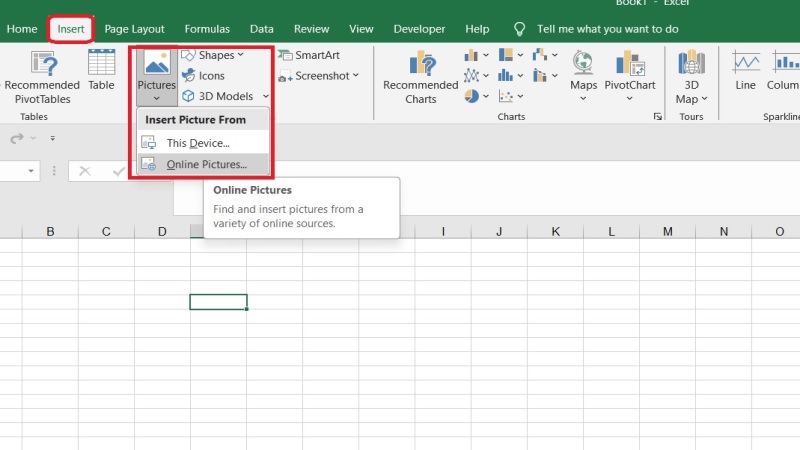Focus the Tell me what you want to do box

(x=608, y=29)
